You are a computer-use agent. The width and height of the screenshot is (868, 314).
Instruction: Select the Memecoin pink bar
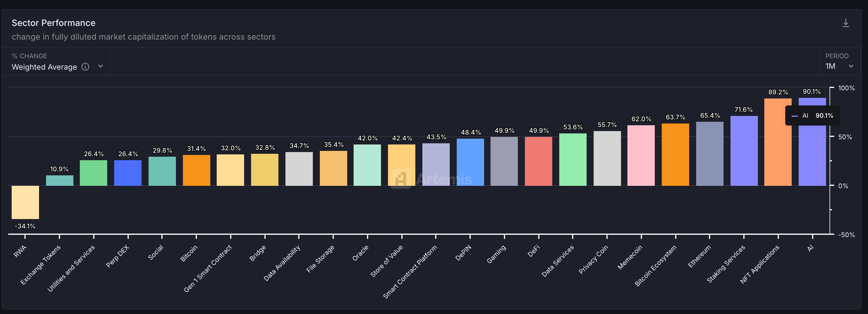(x=641, y=155)
